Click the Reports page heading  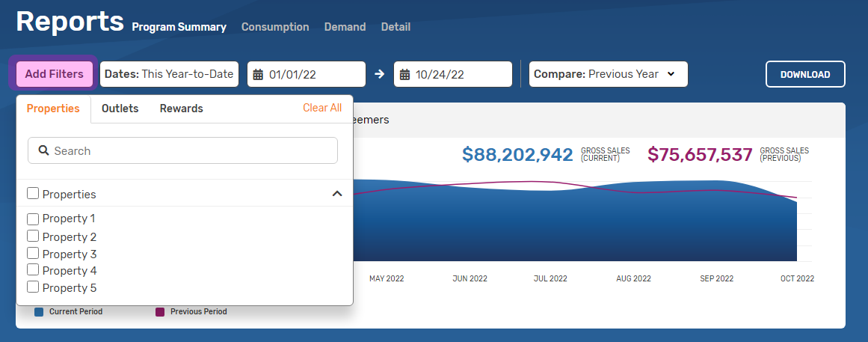coord(70,22)
